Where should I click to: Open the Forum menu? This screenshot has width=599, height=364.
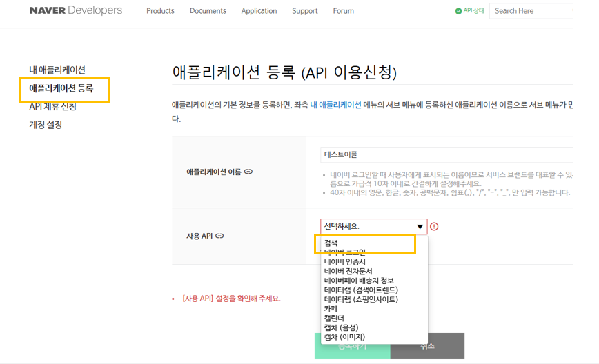[344, 11]
